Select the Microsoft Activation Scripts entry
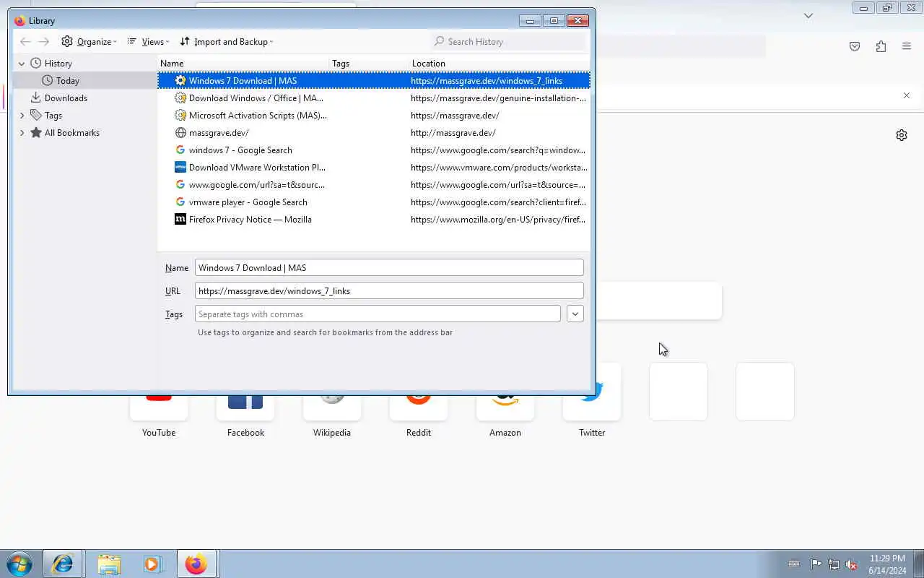The width and height of the screenshot is (924, 578). tap(374, 116)
